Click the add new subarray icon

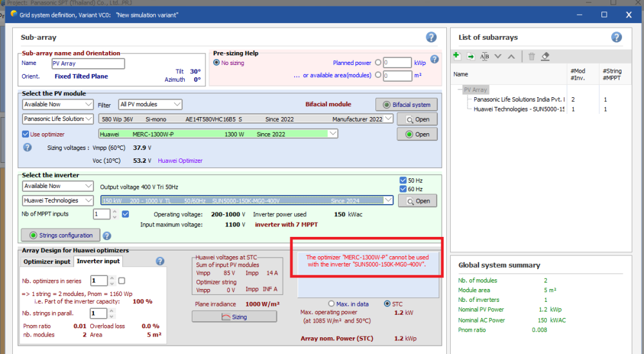pyautogui.click(x=456, y=57)
